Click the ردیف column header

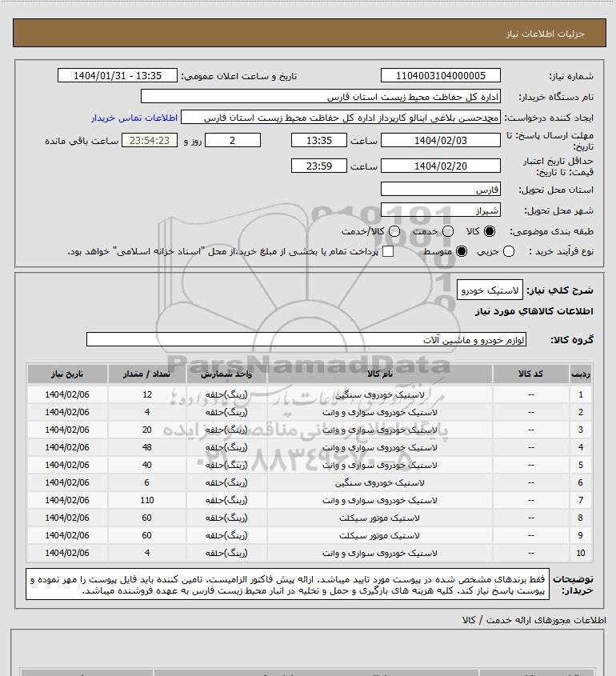click(x=580, y=374)
